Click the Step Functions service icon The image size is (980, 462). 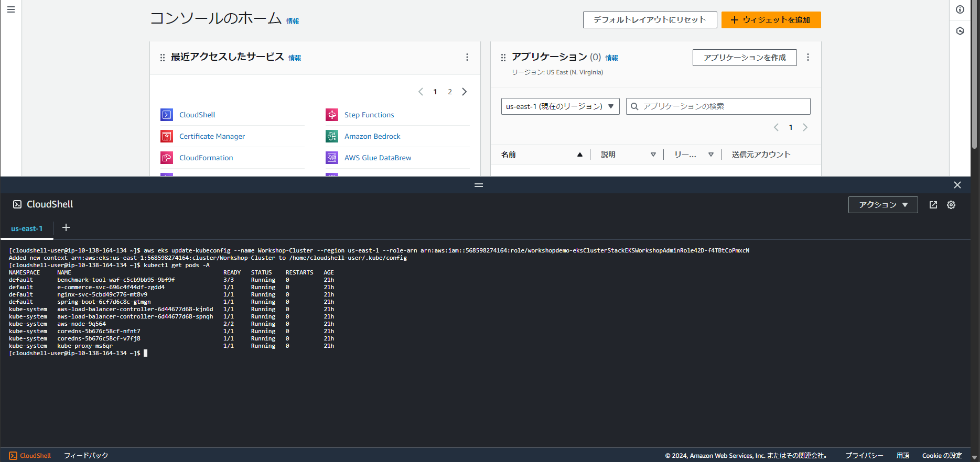point(332,115)
